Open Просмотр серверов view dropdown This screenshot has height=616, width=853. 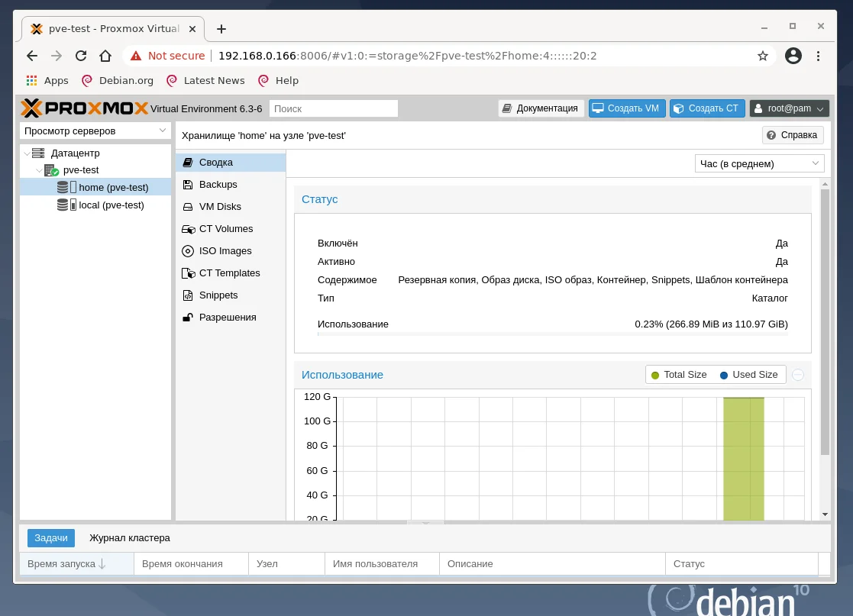95,131
